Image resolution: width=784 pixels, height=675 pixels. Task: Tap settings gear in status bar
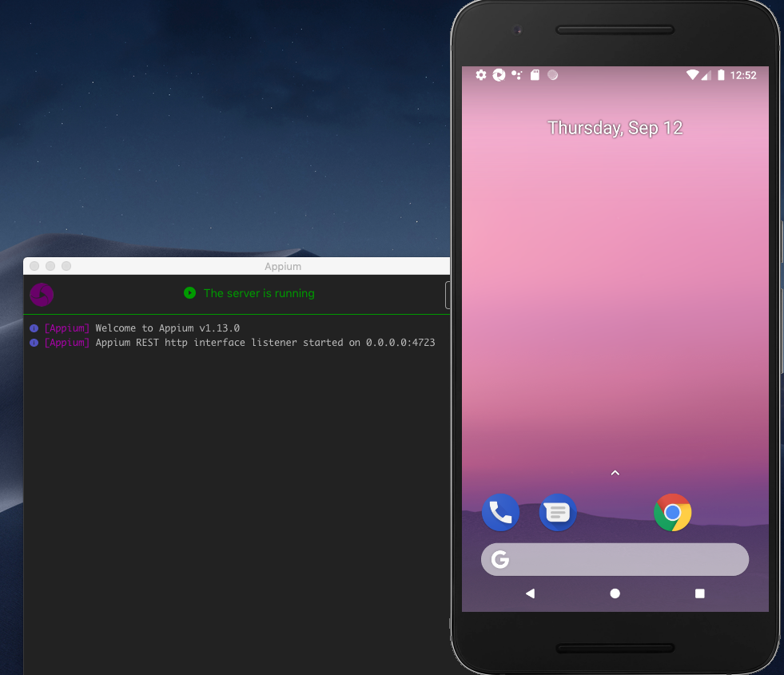click(481, 75)
